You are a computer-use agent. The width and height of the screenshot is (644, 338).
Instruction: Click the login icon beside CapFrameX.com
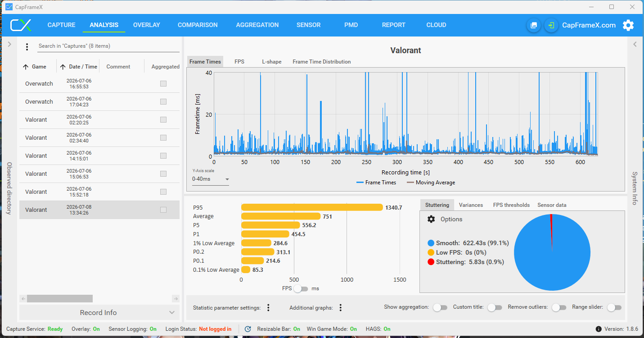[x=551, y=25]
